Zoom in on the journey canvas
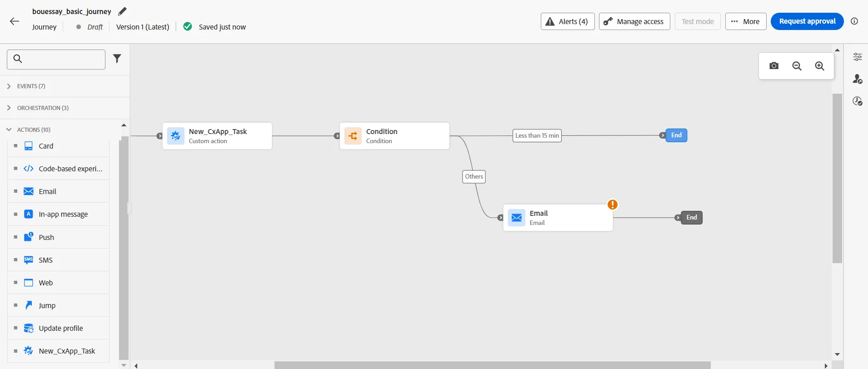 pyautogui.click(x=819, y=66)
